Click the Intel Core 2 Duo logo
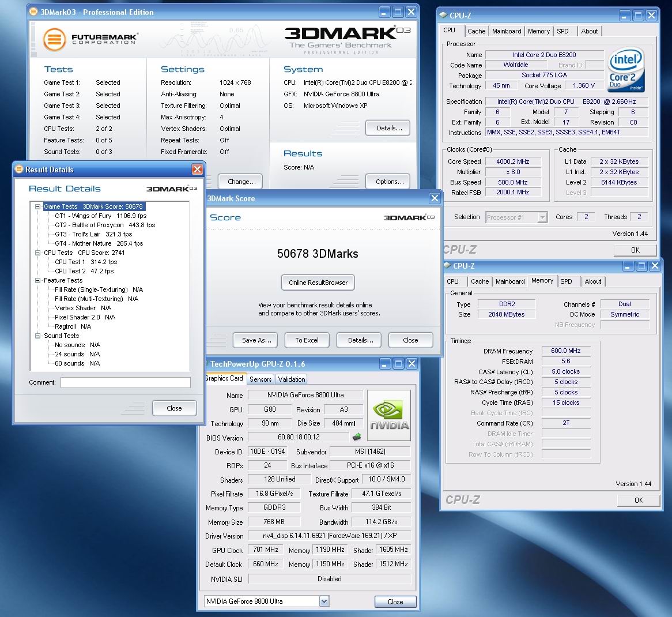Viewport: 672px width, 617px height. tap(626, 69)
